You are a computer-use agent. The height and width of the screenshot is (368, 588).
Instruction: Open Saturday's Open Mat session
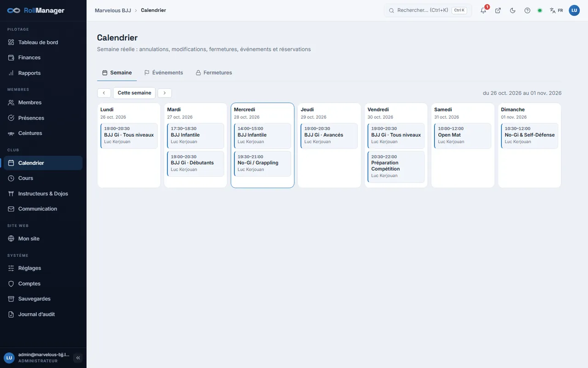point(463,136)
